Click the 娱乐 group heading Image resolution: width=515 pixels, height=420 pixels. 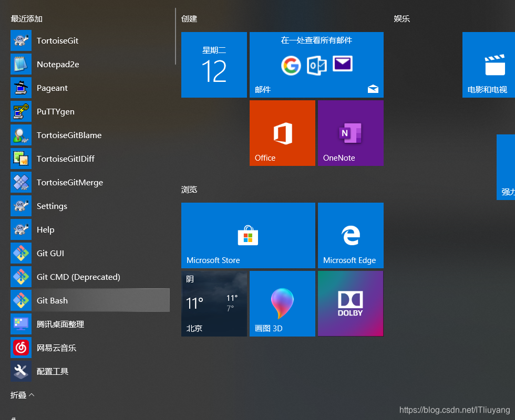[402, 19]
